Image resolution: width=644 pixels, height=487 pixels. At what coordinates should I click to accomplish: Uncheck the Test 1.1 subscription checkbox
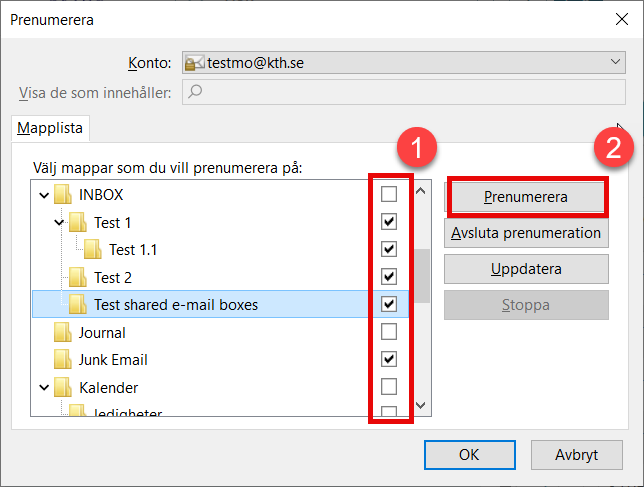[389, 249]
